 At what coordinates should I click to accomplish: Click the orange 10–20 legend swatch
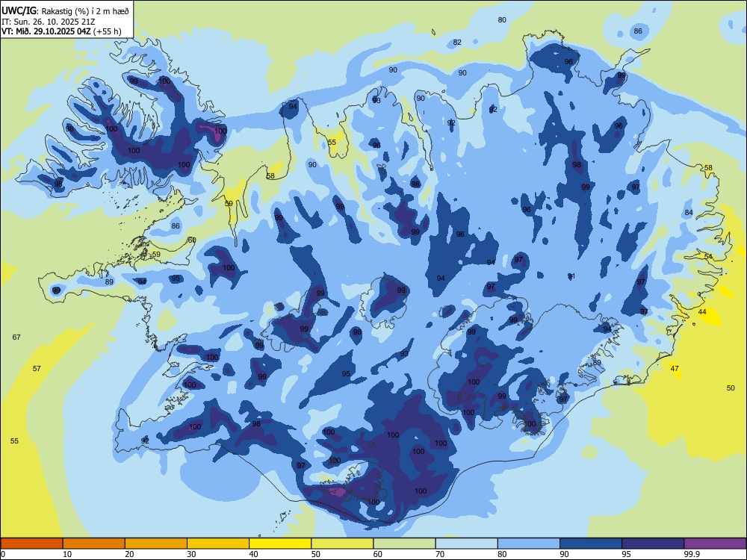tap(94, 544)
